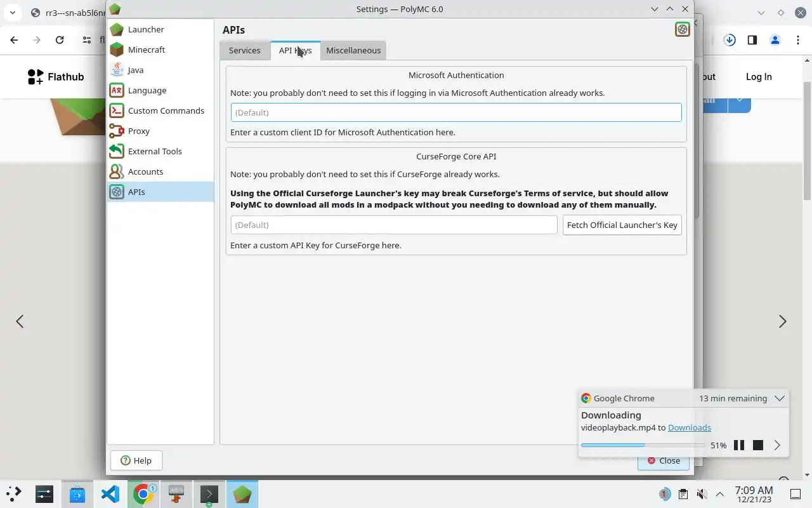Image resolution: width=812 pixels, height=508 pixels.
Task: Expand the hidden system tray icons
Action: [x=720, y=494]
